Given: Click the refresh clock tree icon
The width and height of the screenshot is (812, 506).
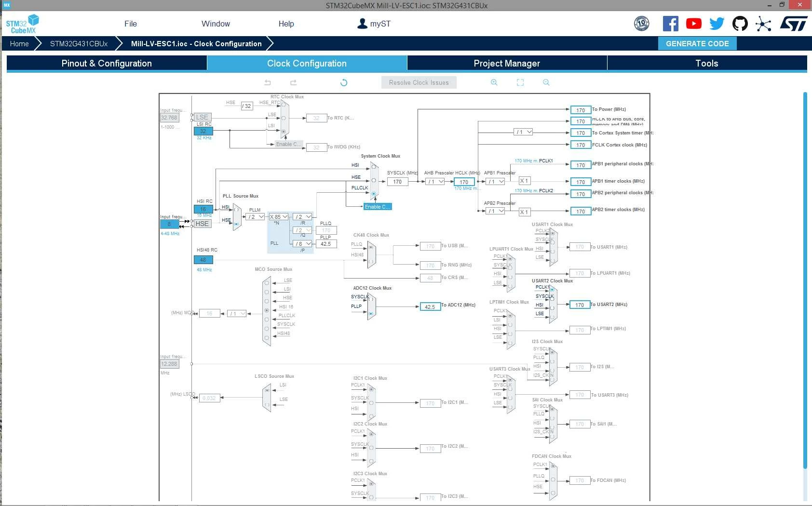Looking at the screenshot, I should click(344, 82).
